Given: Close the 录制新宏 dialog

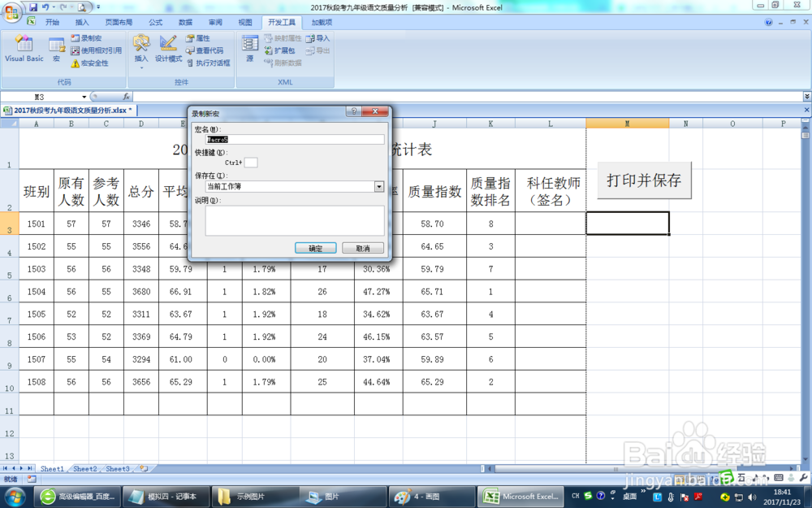Looking at the screenshot, I should (x=375, y=111).
